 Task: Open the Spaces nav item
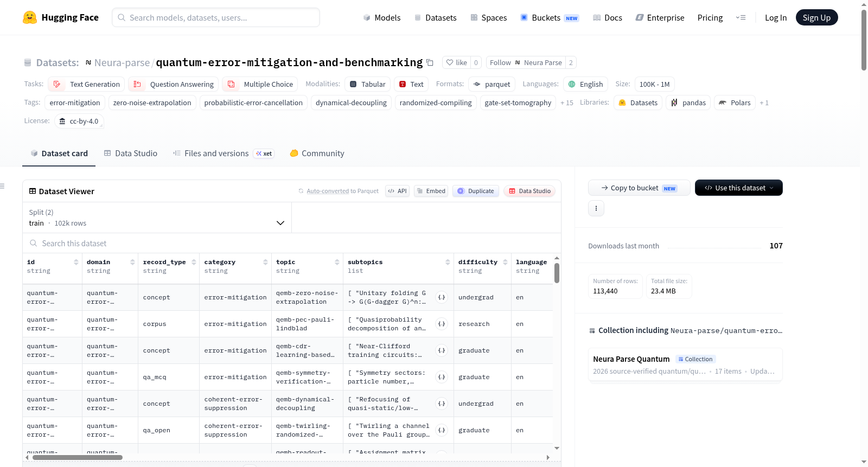tap(488, 17)
